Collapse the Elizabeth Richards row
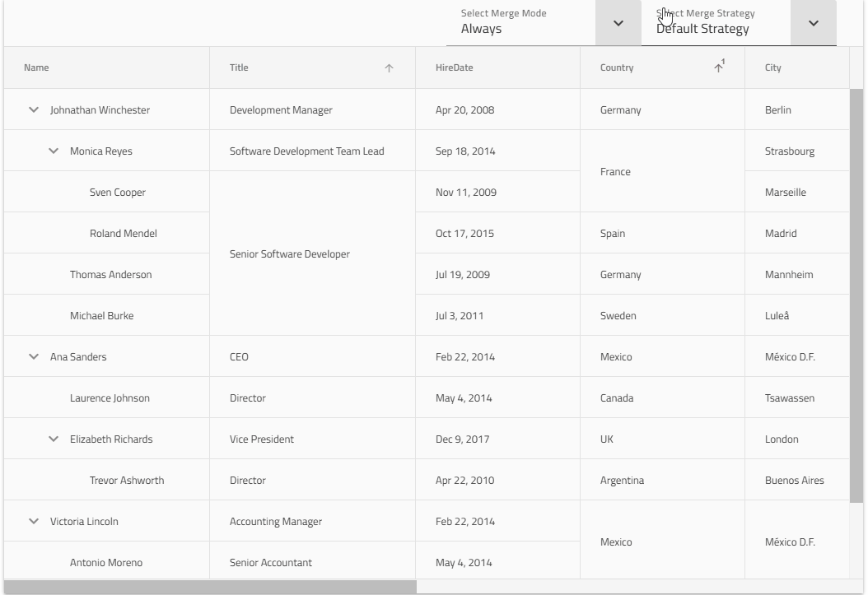 [54, 439]
